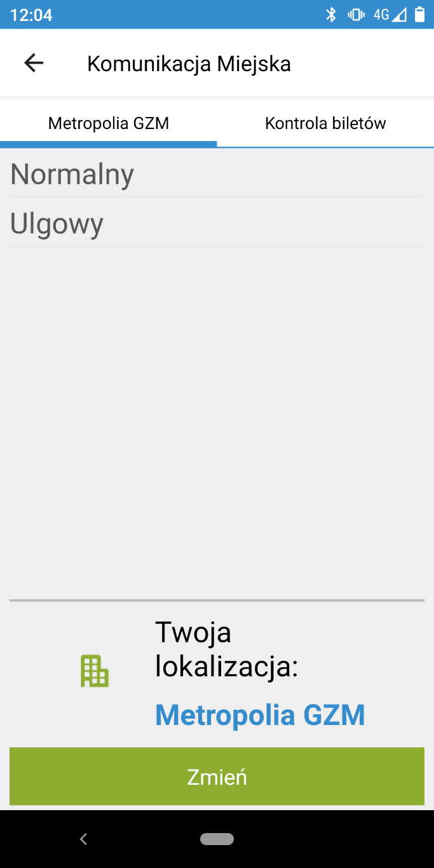Tap the vibrate mode status icon
The height and width of the screenshot is (868, 434).
(x=356, y=15)
